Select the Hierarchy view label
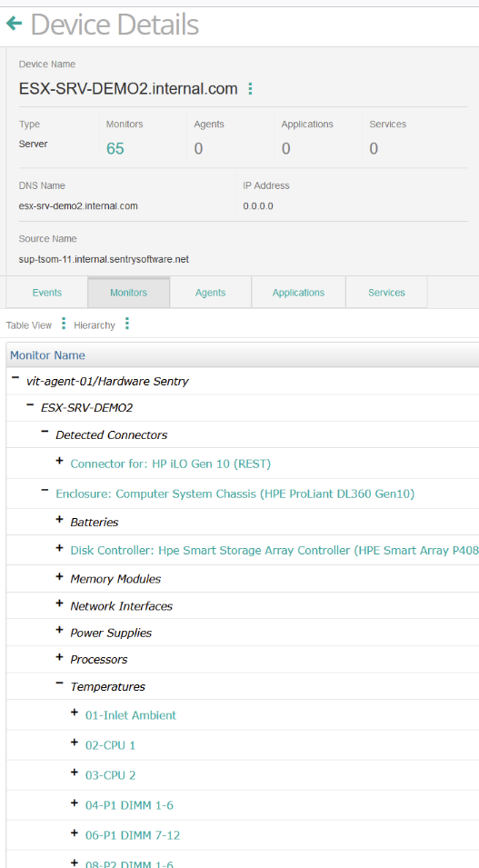The height and width of the screenshot is (868, 479). pos(95,325)
